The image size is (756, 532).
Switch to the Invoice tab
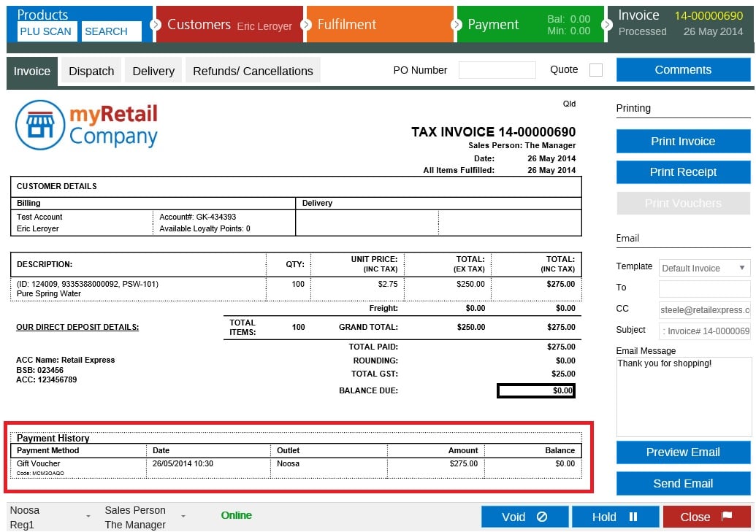32,72
